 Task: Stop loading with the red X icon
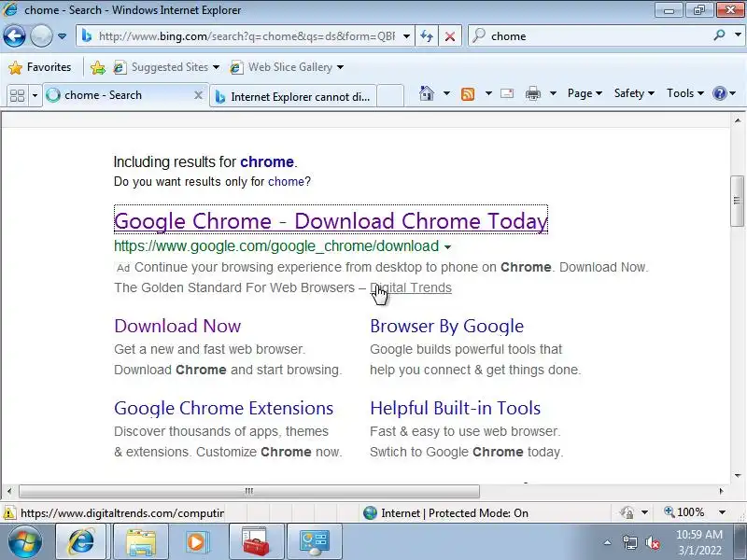pyautogui.click(x=450, y=36)
